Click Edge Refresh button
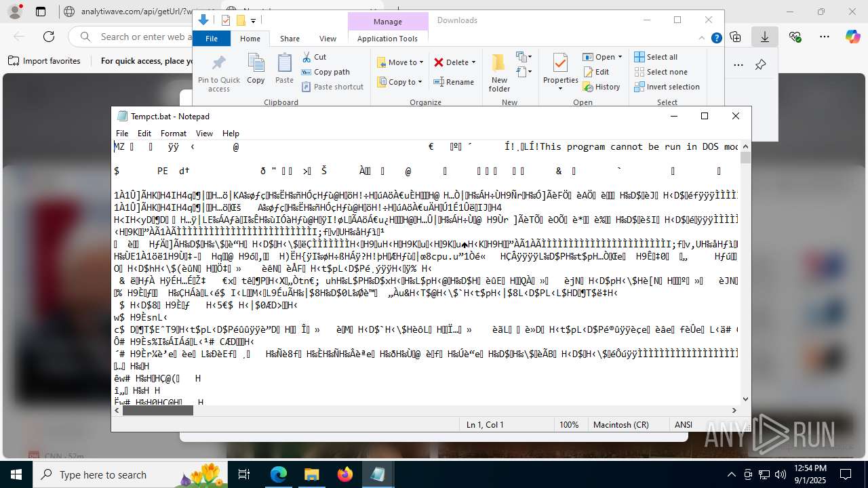The image size is (868, 488). coord(49,37)
